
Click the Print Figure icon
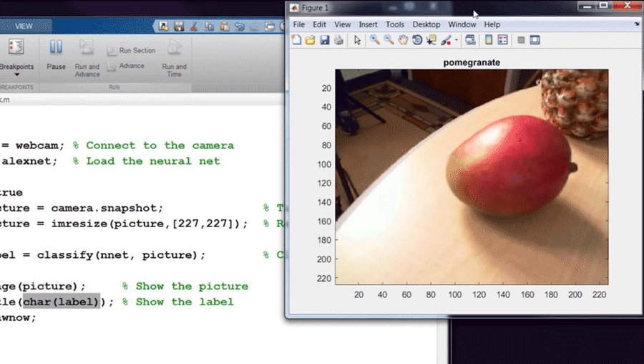coord(338,40)
